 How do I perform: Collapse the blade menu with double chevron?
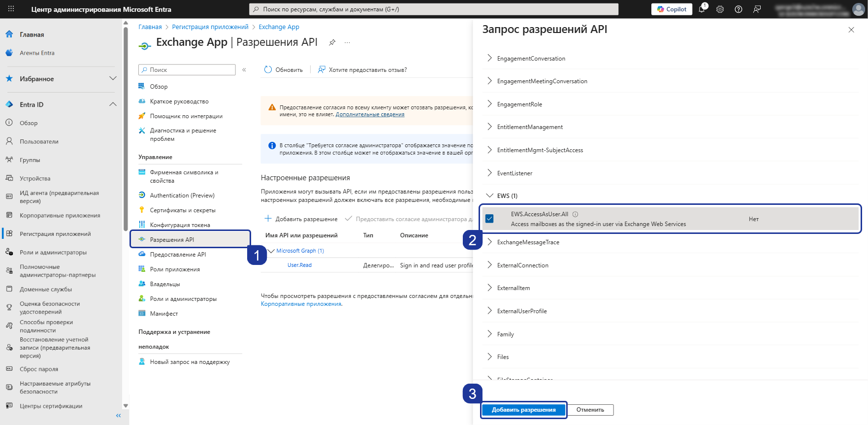pos(244,70)
